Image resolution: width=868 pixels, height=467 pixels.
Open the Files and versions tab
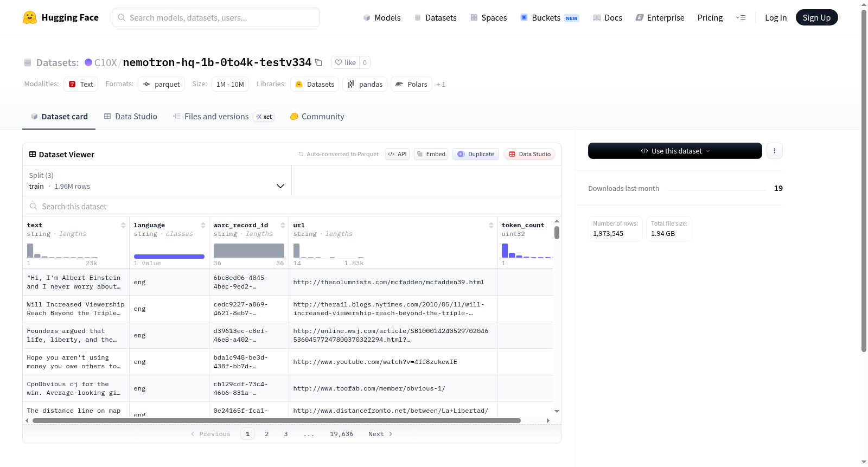point(223,117)
